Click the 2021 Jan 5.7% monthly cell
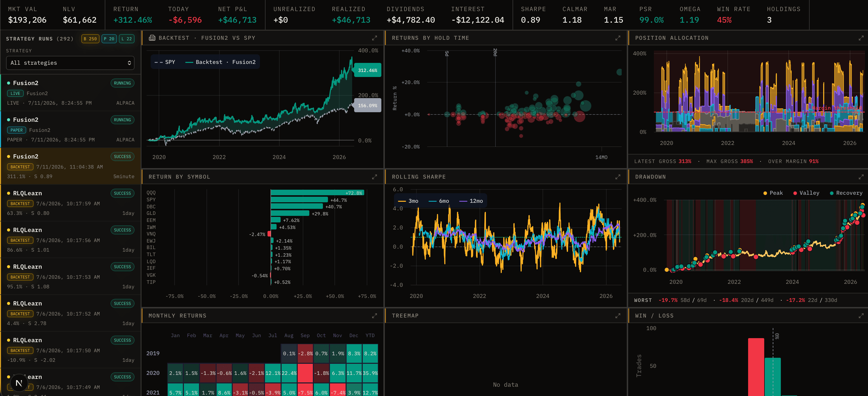Image resolution: width=868 pixels, height=396 pixels. (175, 390)
